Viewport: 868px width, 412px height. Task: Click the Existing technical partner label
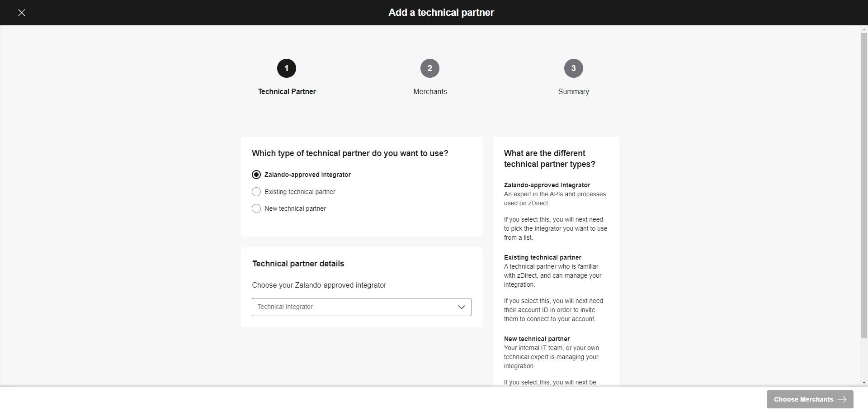click(x=300, y=192)
